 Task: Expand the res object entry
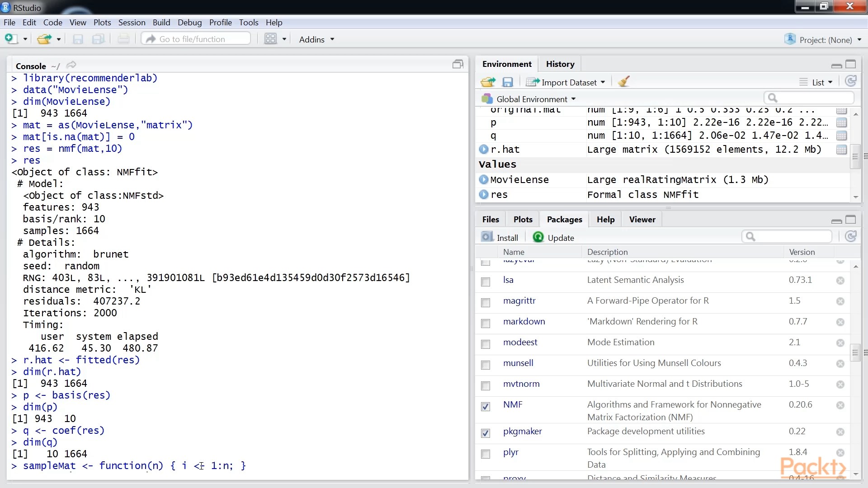[x=484, y=194]
